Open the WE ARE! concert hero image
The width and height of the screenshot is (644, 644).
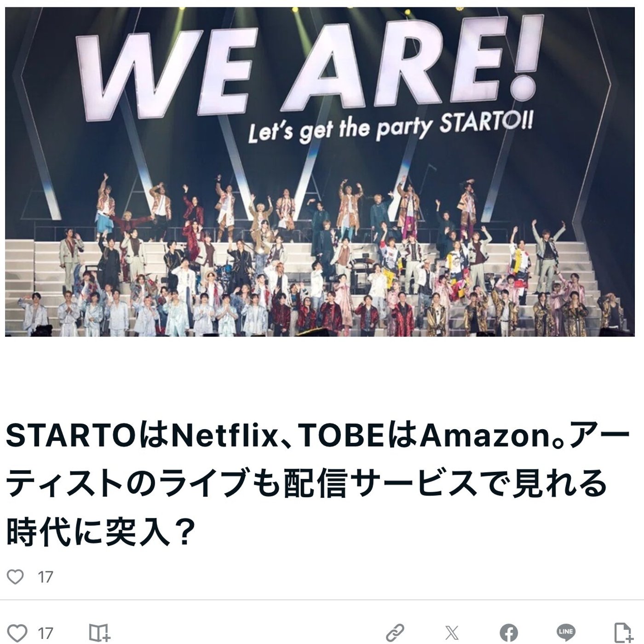coord(319,171)
